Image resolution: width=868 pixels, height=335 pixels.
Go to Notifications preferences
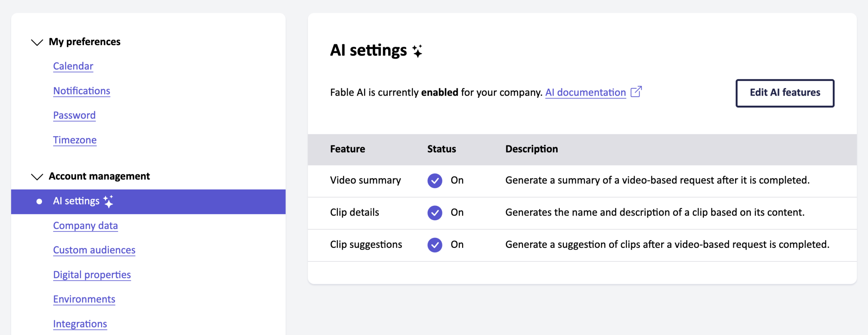[x=82, y=91]
